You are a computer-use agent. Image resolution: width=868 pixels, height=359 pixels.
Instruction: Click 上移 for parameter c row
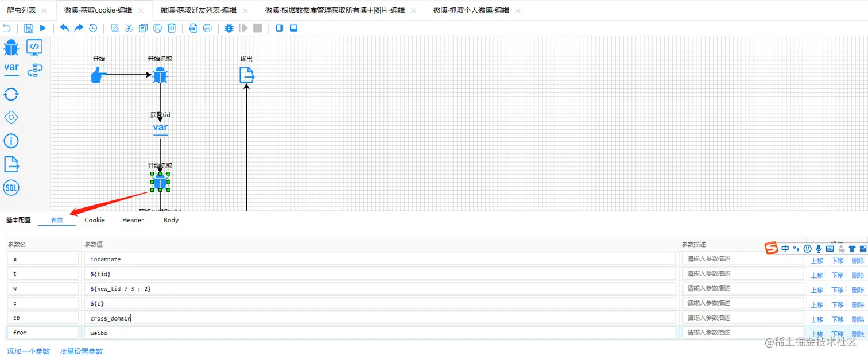click(x=817, y=304)
